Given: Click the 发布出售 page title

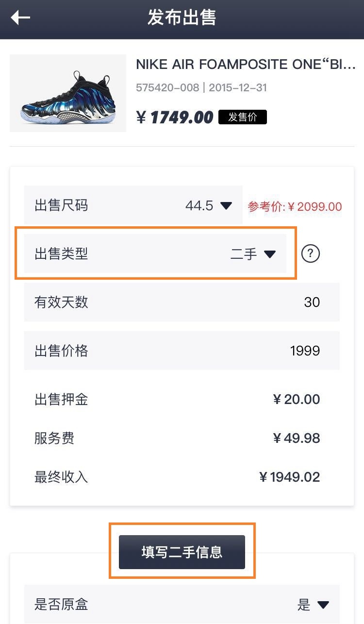Looking at the screenshot, I should [182, 18].
